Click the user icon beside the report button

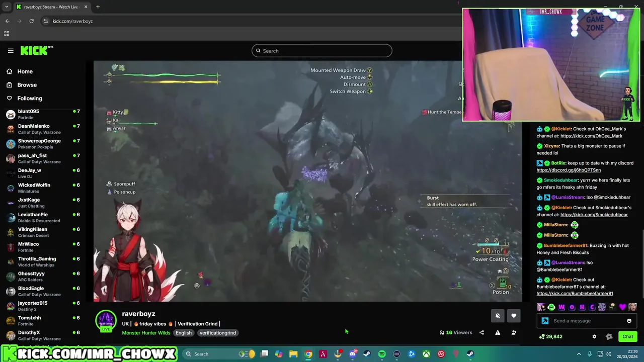coord(514,332)
